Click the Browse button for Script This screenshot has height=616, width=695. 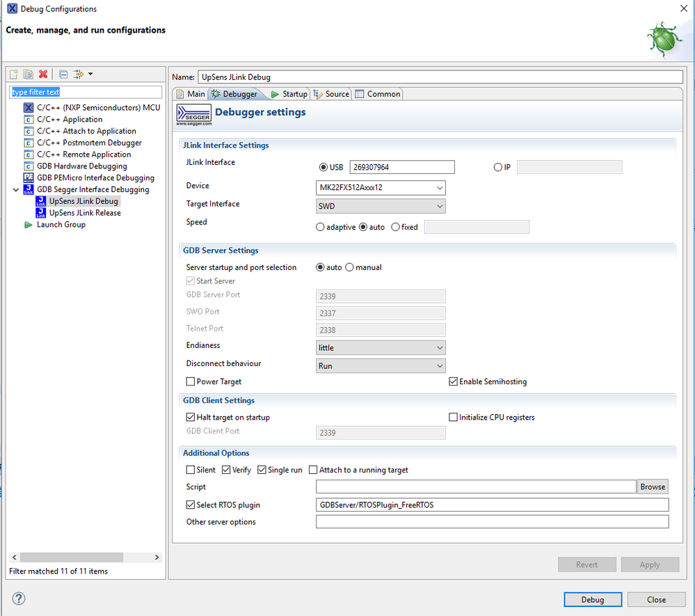(653, 487)
